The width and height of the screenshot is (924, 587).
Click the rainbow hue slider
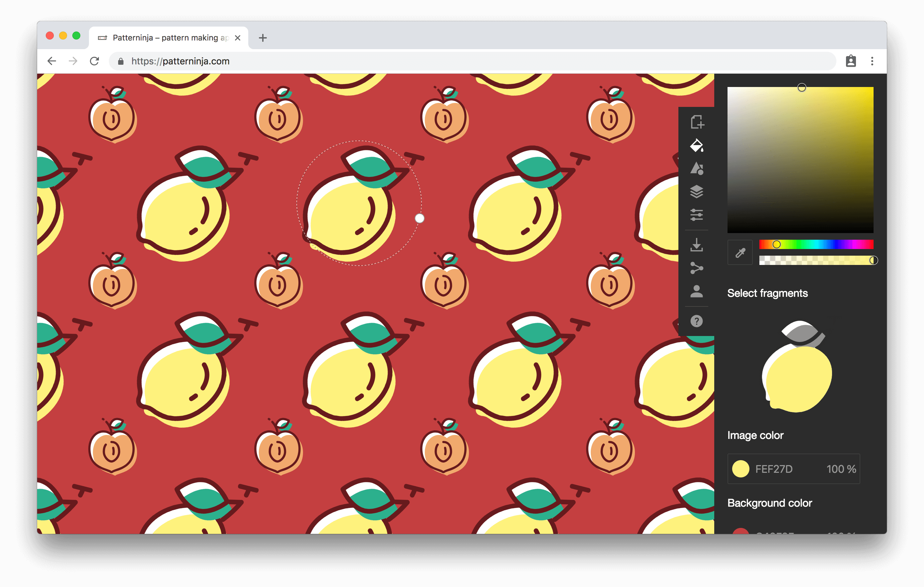(816, 244)
